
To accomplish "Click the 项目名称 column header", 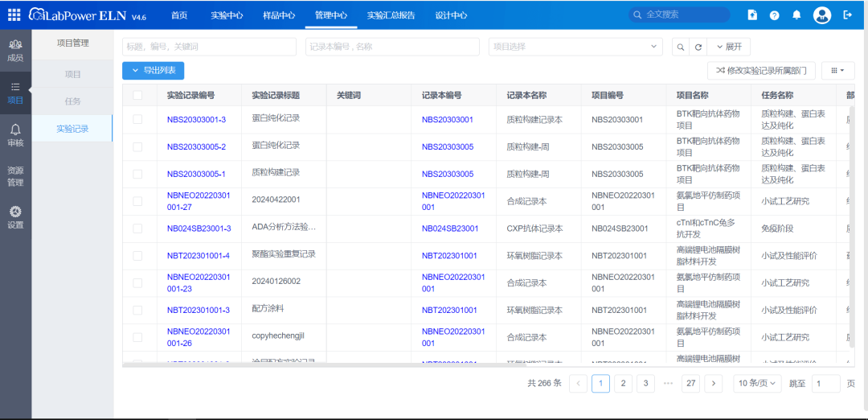I will pos(692,95).
